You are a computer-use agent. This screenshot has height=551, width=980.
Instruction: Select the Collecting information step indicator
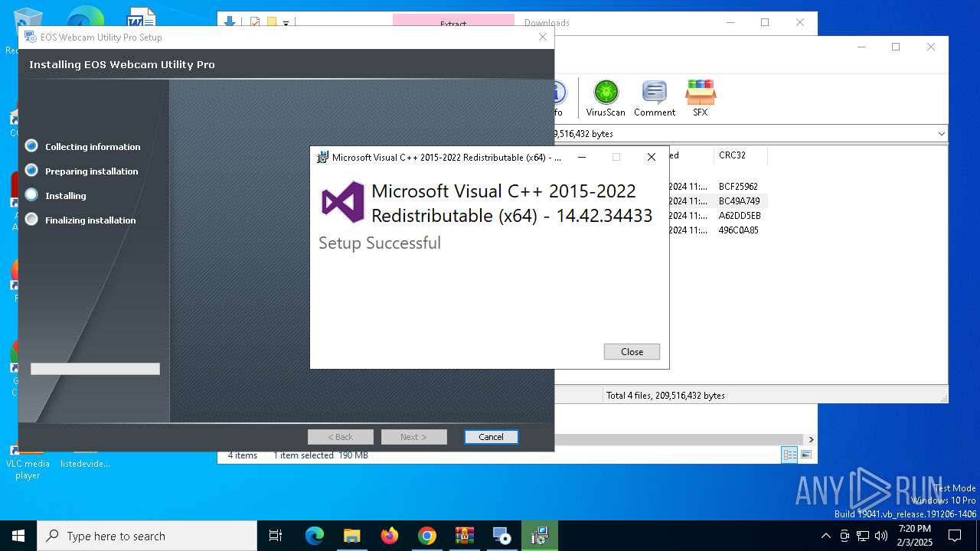31,145
